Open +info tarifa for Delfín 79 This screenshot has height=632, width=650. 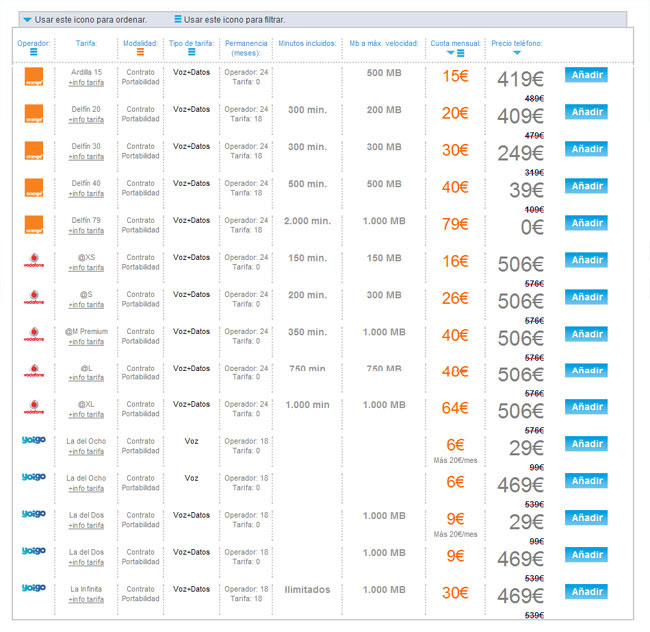click(86, 230)
